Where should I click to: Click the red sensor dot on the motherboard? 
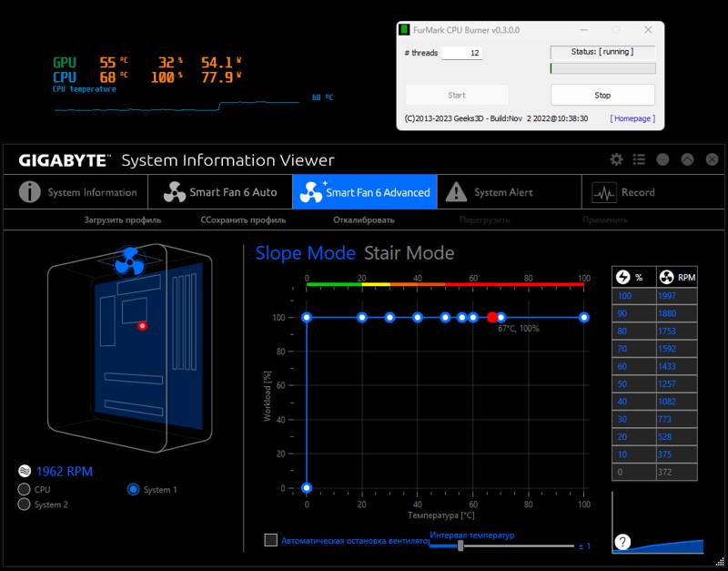(x=143, y=326)
